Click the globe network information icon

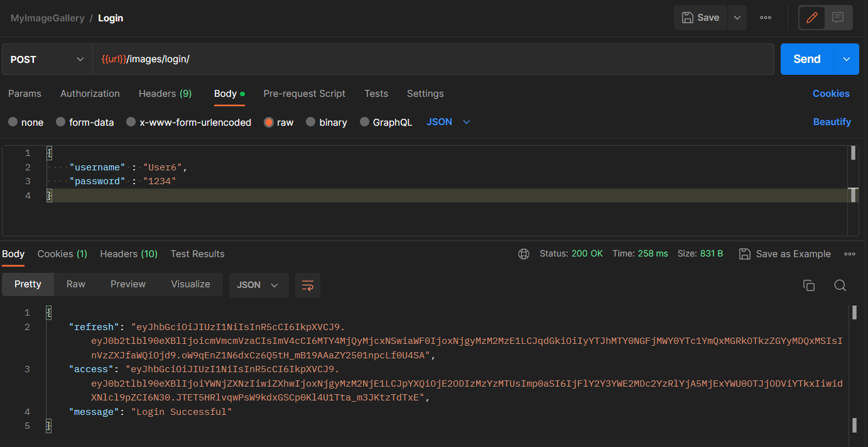(x=524, y=254)
